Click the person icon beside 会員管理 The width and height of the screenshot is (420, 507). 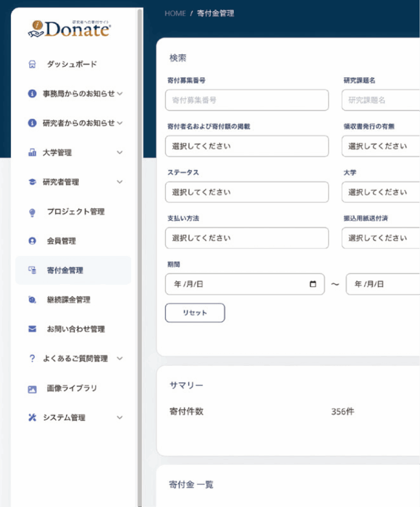point(32,241)
